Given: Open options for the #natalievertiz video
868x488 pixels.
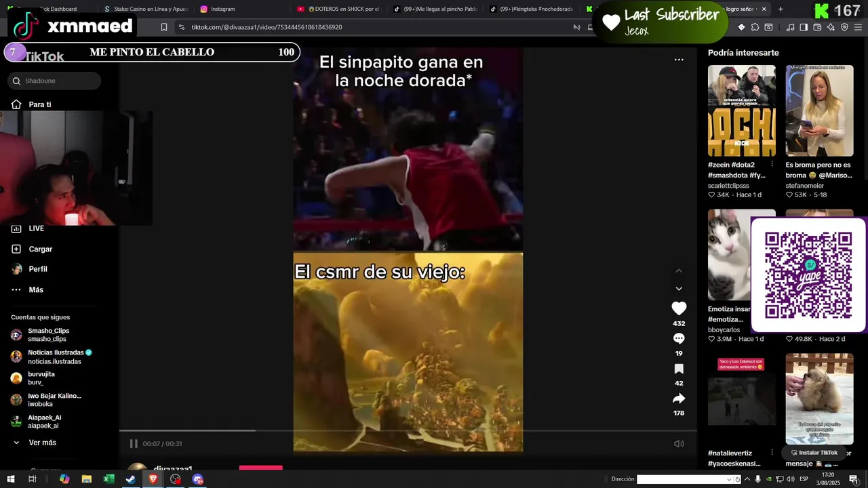Looking at the screenshot, I should (772, 453).
